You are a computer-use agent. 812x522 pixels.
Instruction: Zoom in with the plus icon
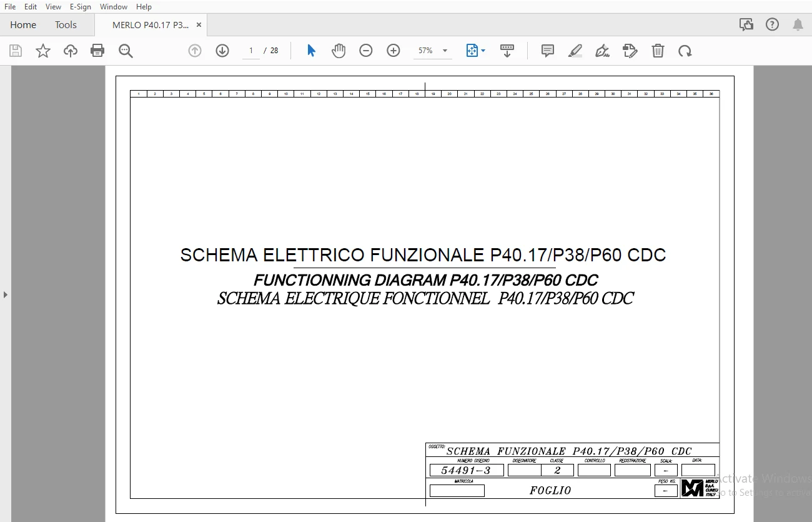coord(394,51)
